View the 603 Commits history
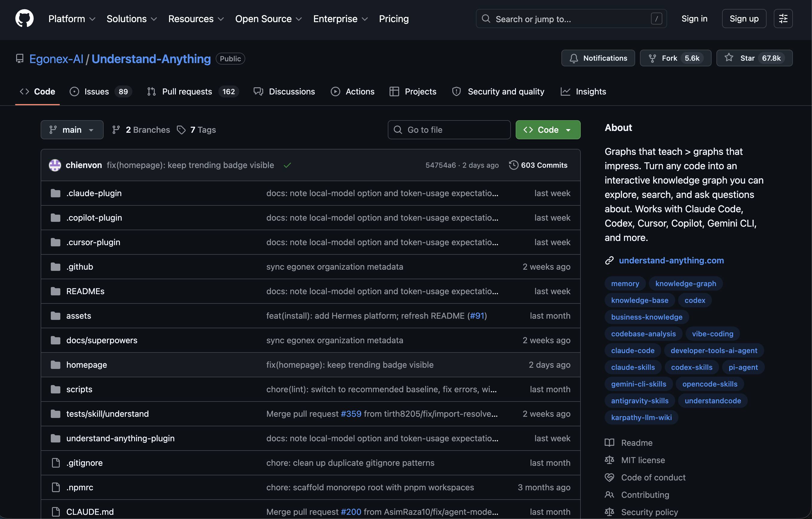The image size is (812, 519). [538, 165]
